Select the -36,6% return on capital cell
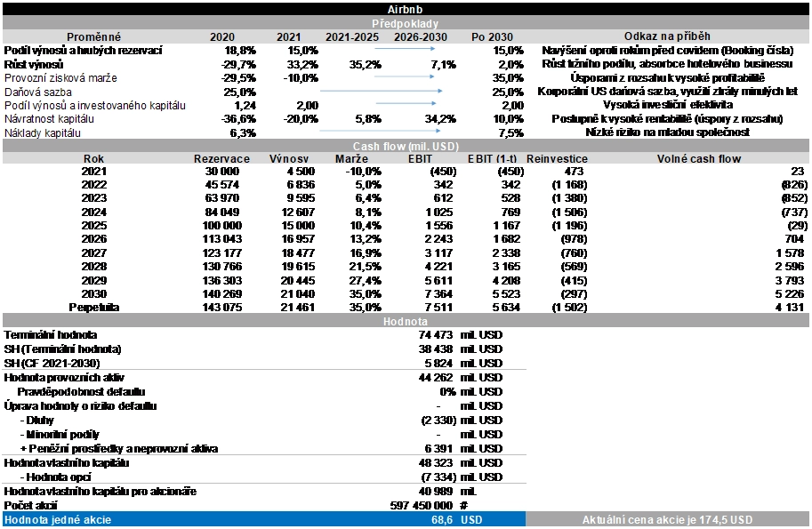Screen dimensions: 812x529 (238, 119)
